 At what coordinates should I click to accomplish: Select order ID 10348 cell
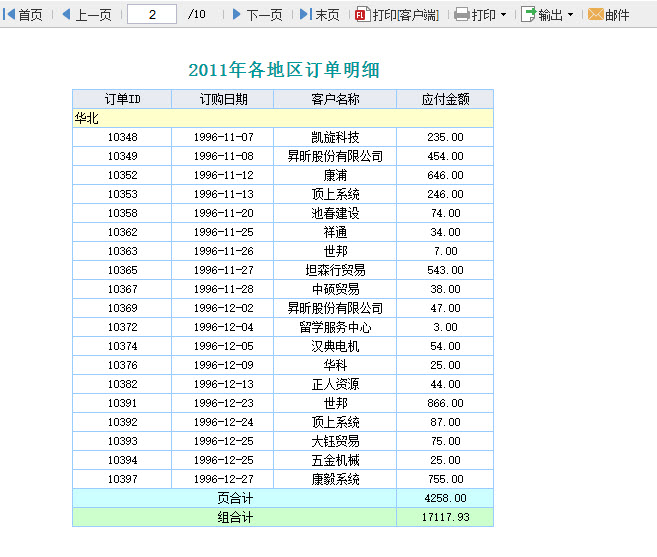[x=122, y=137]
